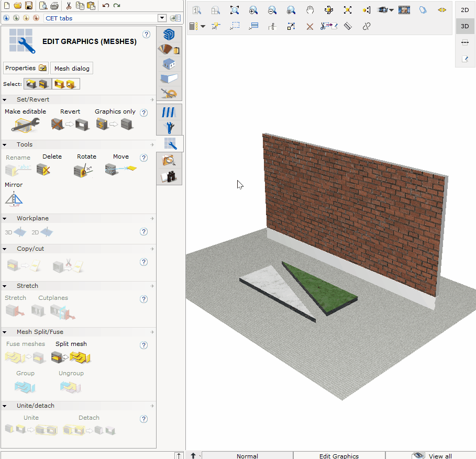476x459 pixels.
Task: Collapse the Unite/detach section
Action: 5,406
